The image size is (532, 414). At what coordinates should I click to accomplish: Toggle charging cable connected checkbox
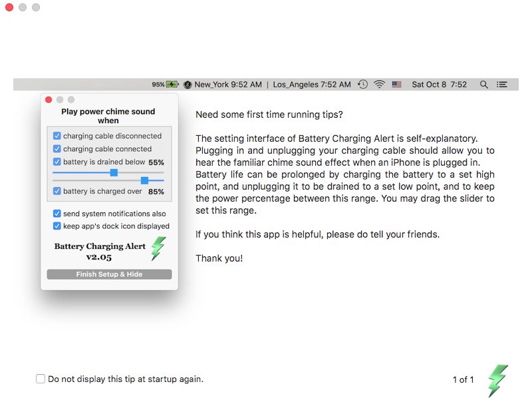(57, 148)
